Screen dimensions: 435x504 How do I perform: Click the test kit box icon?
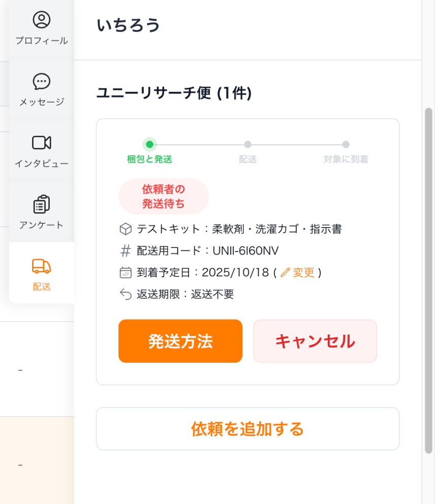126,229
